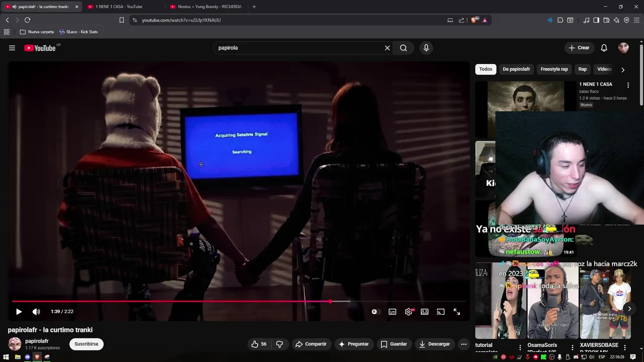Open options for 1 NENE 1 CASA video

[628, 85]
